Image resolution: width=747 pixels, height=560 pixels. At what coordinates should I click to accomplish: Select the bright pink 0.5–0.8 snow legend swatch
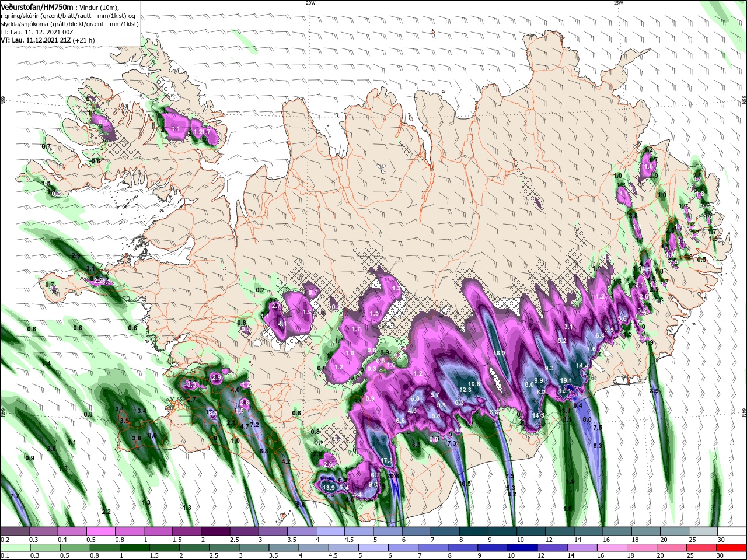(x=100, y=531)
